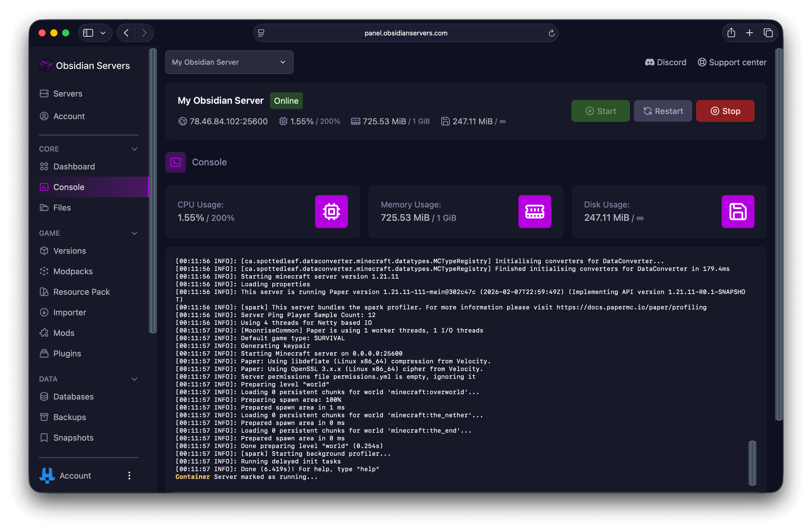This screenshot has width=812, height=531.
Task: Click the purple CPU usage icon
Action: click(331, 212)
